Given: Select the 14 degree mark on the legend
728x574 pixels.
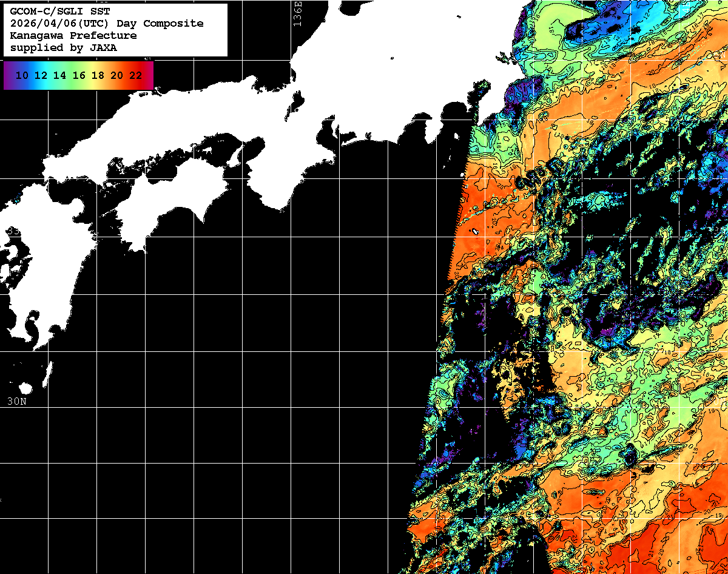Looking at the screenshot, I should coord(60,75).
